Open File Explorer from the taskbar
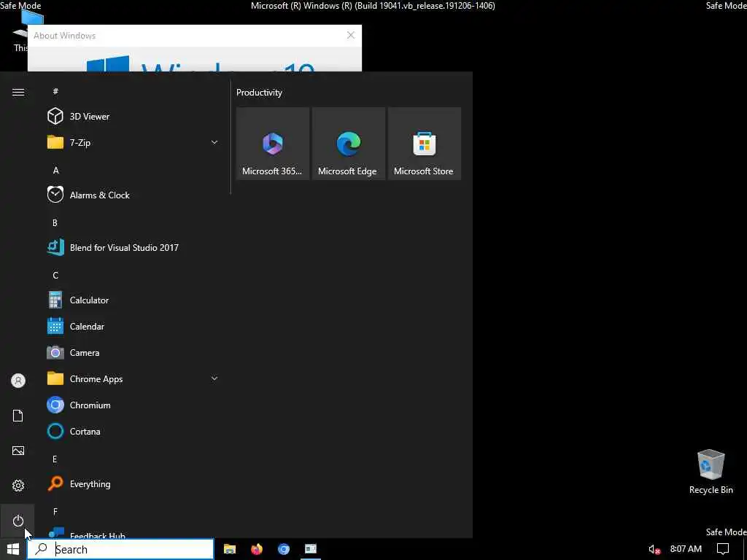 point(230,549)
